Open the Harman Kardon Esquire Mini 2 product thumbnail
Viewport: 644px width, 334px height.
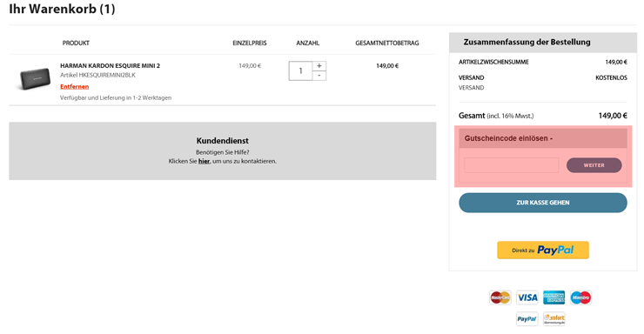coord(35,78)
